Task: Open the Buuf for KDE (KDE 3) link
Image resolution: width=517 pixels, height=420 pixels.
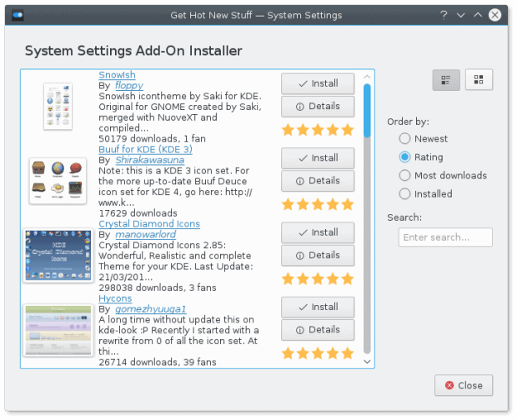Action: (145, 149)
